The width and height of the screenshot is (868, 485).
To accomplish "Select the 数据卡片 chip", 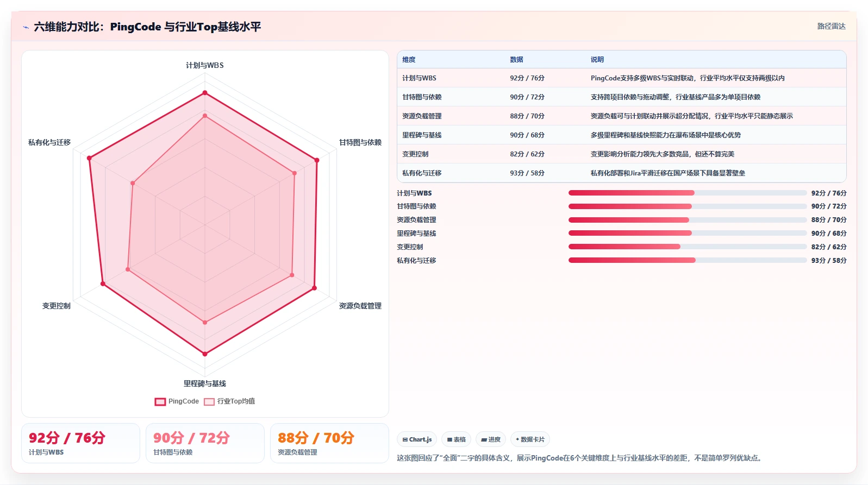I will pos(530,439).
